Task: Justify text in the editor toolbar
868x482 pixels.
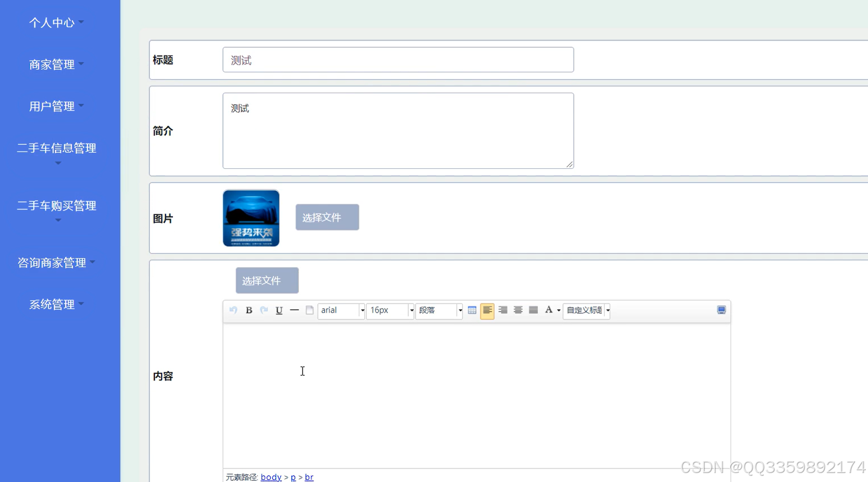Action: coord(533,310)
